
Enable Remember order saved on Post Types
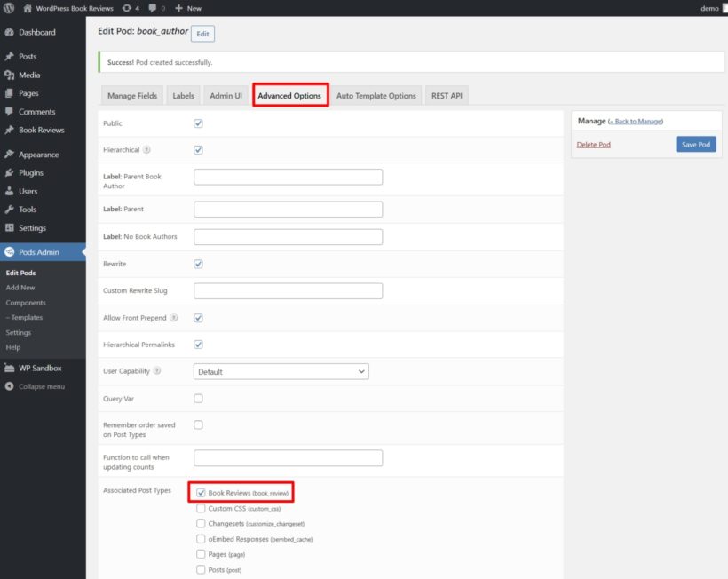pyautogui.click(x=198, y=424)
